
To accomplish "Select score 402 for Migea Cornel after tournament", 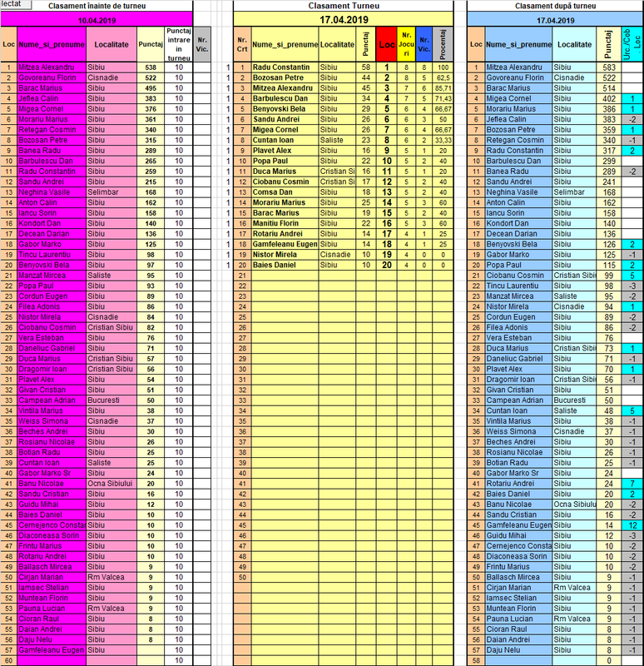I will 609,98.
